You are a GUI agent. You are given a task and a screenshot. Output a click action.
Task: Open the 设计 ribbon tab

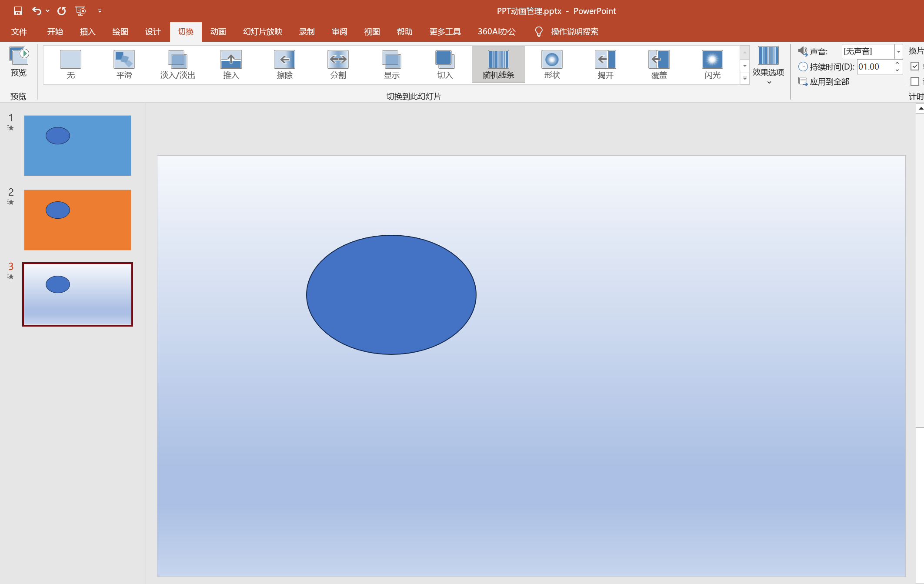point(153,32)
